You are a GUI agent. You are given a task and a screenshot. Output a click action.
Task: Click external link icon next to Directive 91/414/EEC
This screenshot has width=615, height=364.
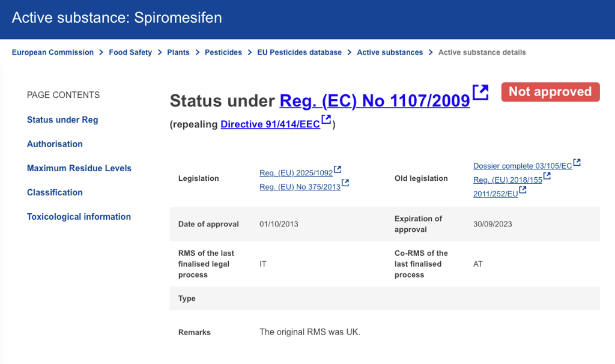[x=326, y=120]
